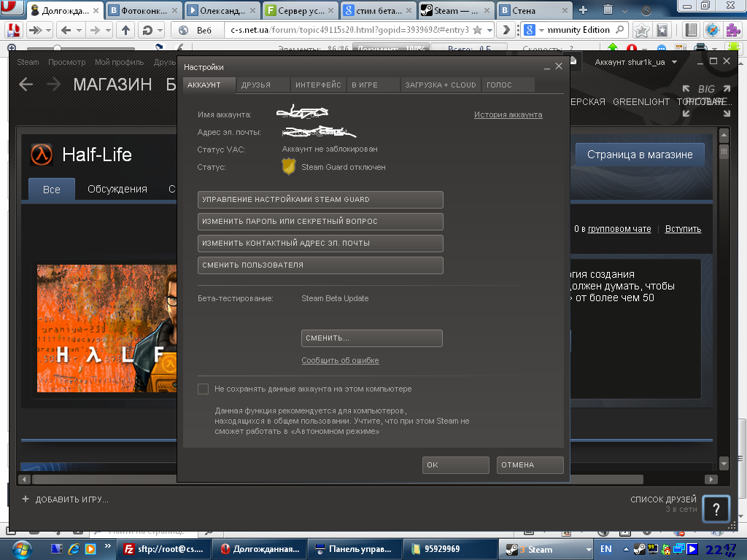Go back with Steam back arrow
Image resolution: width=747 pixels, height=560 pixels.
coord(26,85)
